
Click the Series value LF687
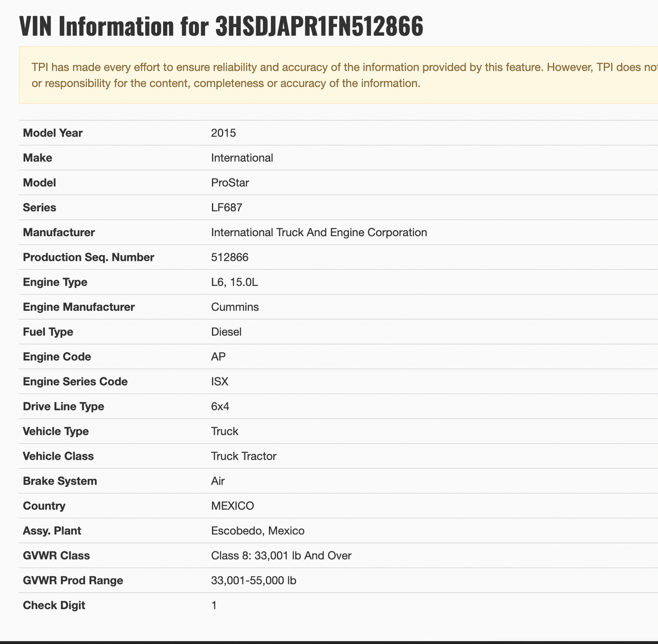(x=226, y=208)
